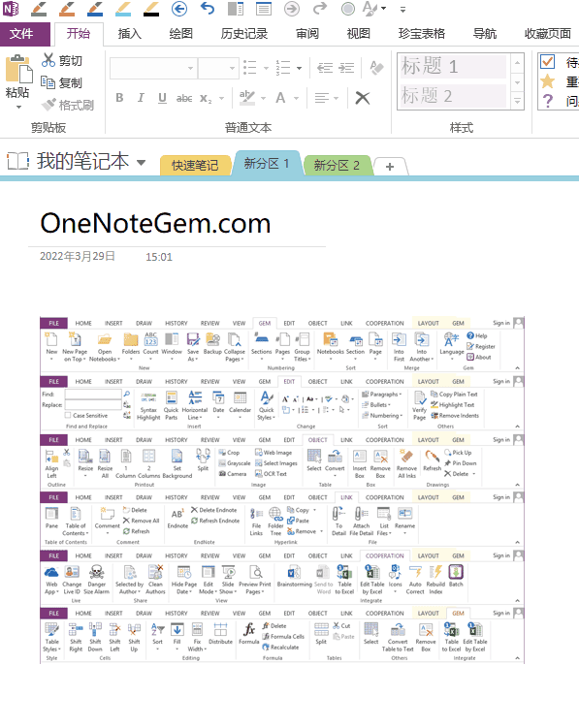The height and width of the screenshot is (728, 579).
Task: Click the Redo arrow icon
Action: [x=320, y=9]
